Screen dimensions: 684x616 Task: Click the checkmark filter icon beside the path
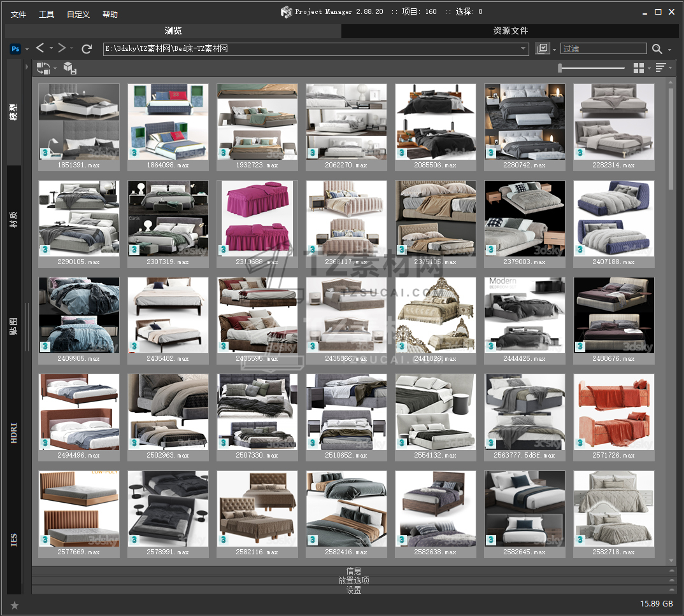click(x=542, y=49)
